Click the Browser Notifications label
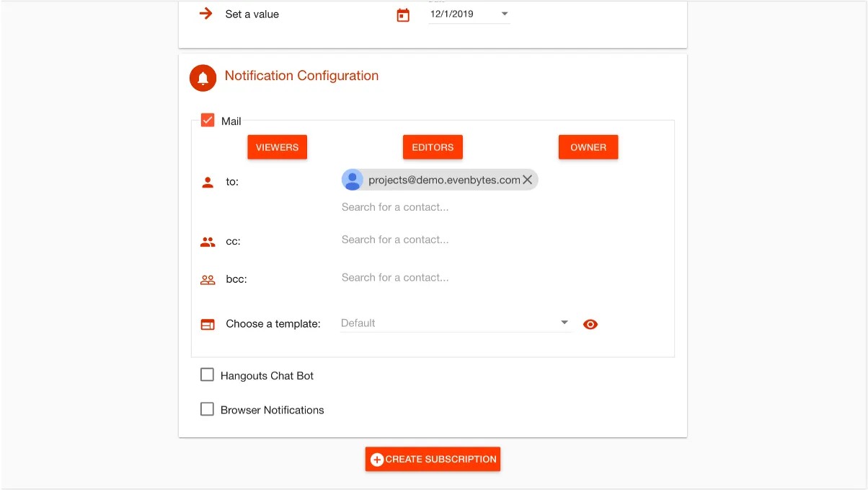Screen dimensions: 868x490 tap(273, 410)
